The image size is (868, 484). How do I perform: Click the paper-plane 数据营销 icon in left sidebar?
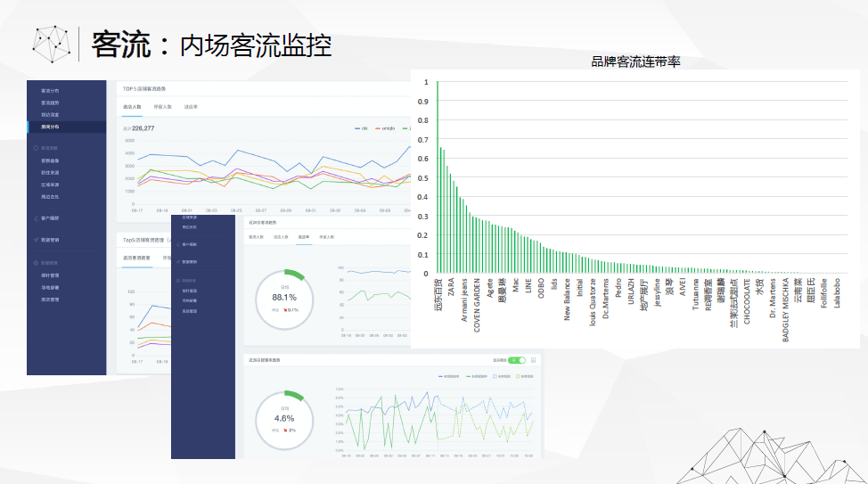click(36, 240)
